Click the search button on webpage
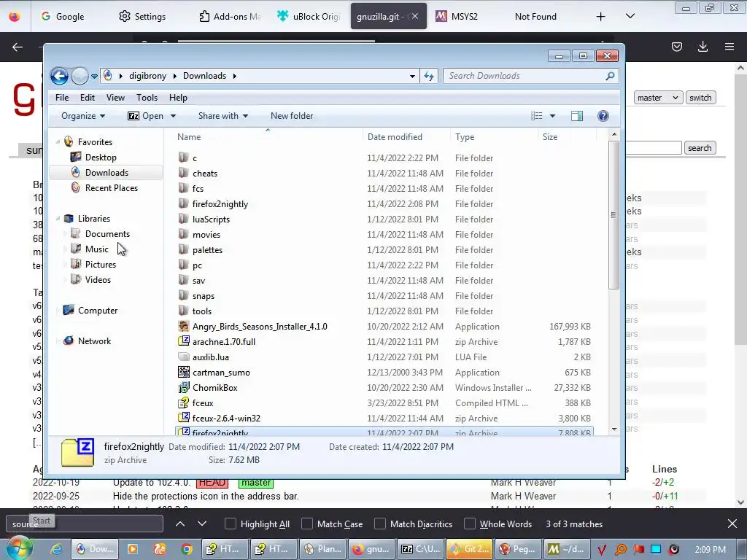 pyautogui.click(x=700, y=148)
